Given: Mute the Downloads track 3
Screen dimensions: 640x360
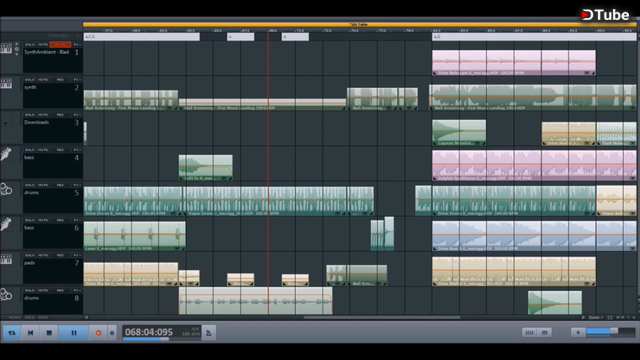Looking at the screenshot, I should [43, 115].
